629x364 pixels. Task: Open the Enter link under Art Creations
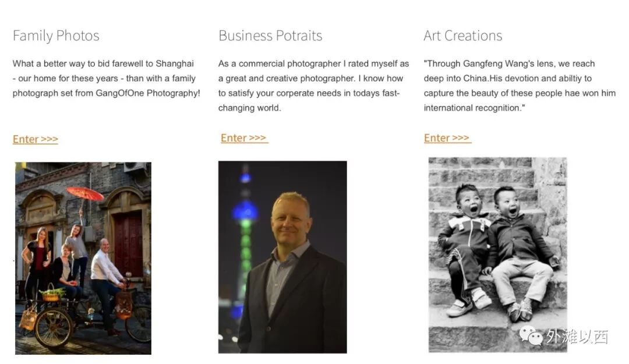[447, 138]
